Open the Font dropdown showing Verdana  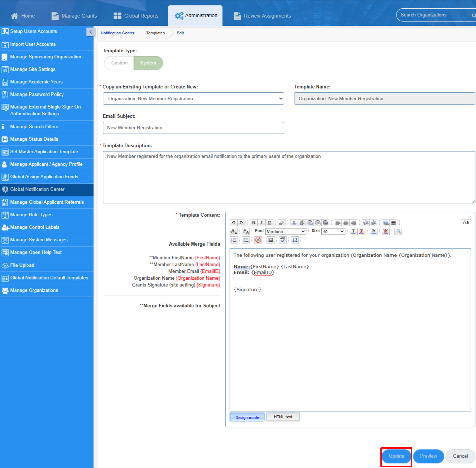coord(285,232)
